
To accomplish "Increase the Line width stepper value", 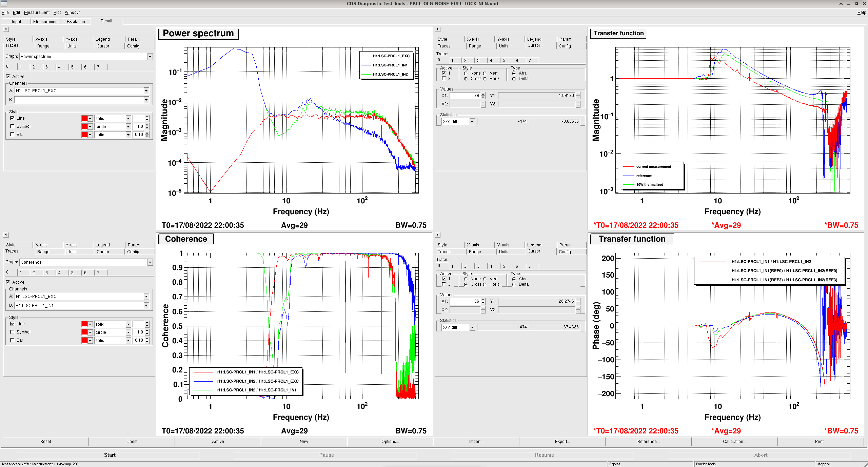I will click(x=147, y=117).
